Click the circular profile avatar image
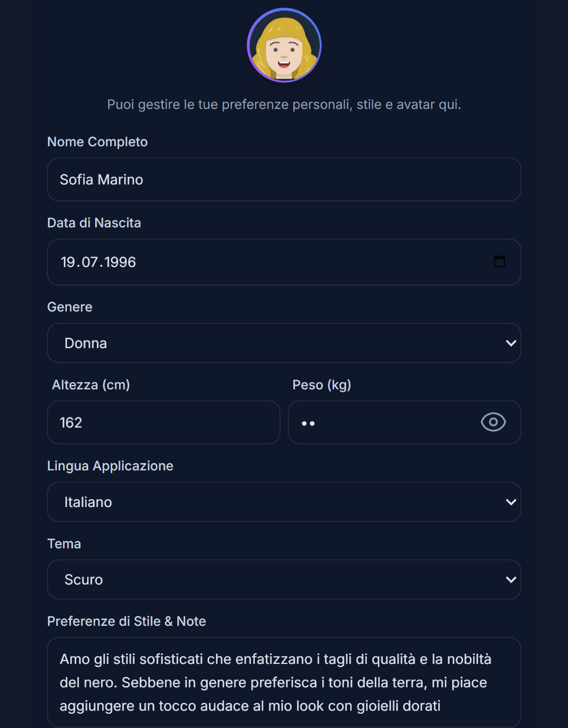The image size is (568, 728). pos(284,45)
